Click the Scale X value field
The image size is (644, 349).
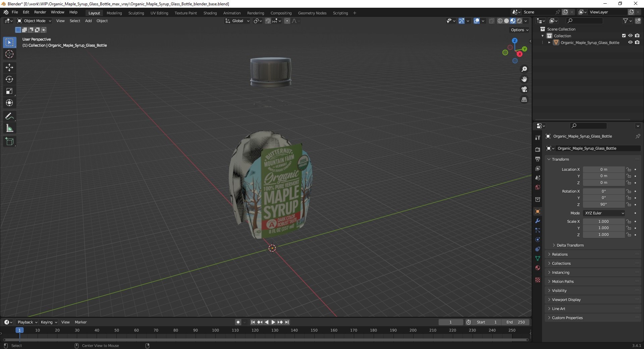pyautogui.click(x=604, y=221)
